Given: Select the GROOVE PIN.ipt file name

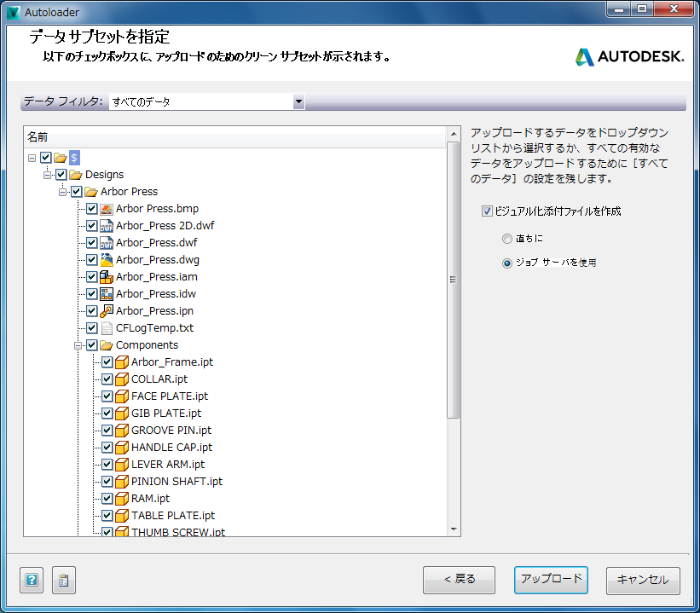Looking at the screenshot, I should [x=171, y=431].
